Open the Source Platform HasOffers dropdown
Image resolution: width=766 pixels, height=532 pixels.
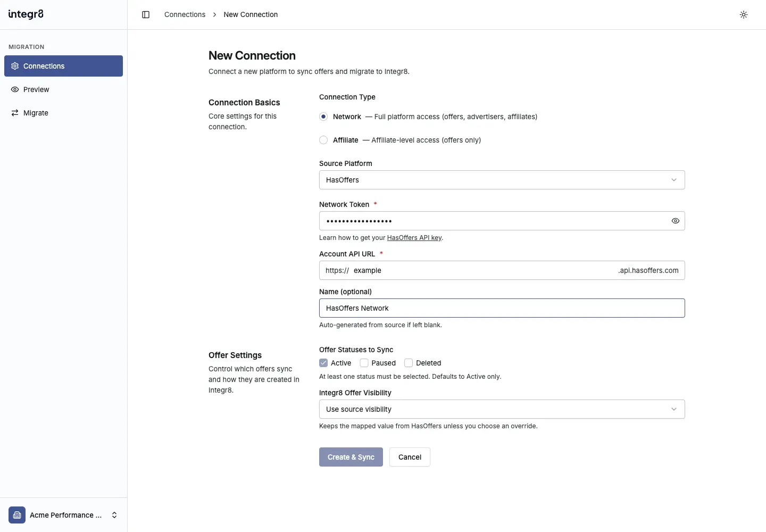click(x=502, y=180)
